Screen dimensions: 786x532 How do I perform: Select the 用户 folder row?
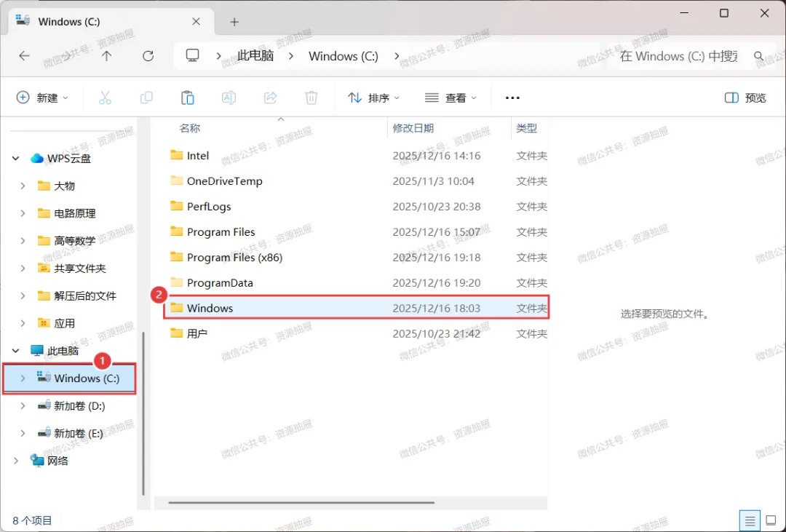[357, 333]
